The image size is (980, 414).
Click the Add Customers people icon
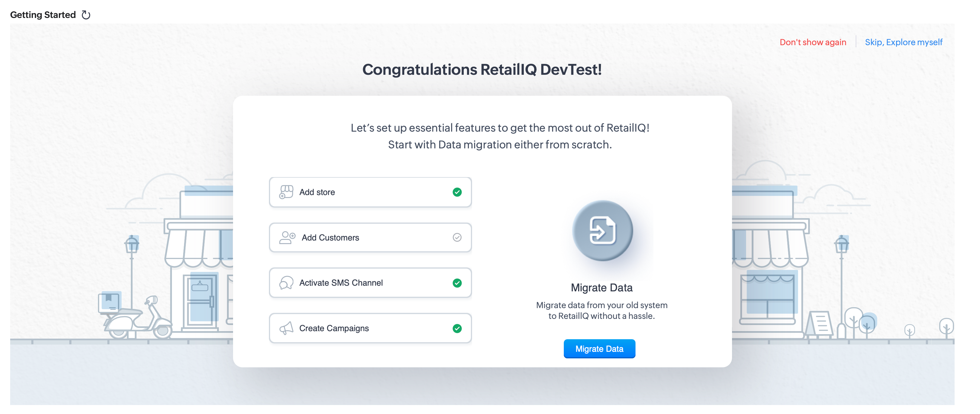[287, 237]
